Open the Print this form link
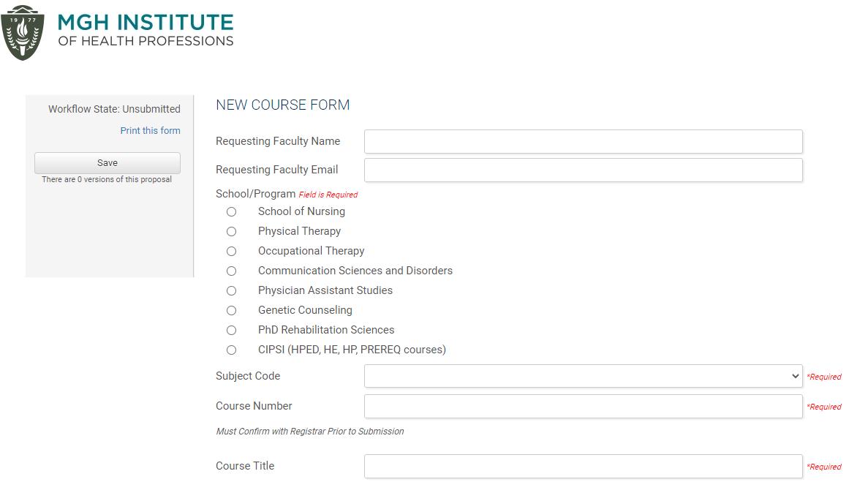 pos(150,131)
